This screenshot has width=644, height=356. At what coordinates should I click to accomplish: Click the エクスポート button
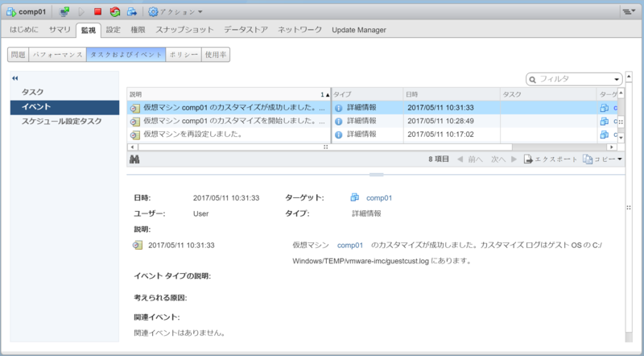point(551,159)
